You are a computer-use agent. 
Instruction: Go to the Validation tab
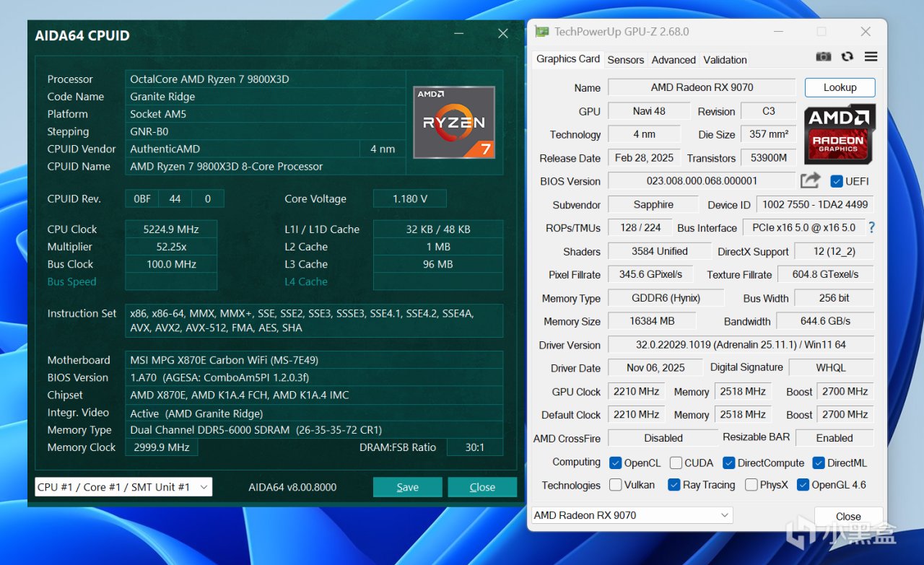(x=725, y=60)
